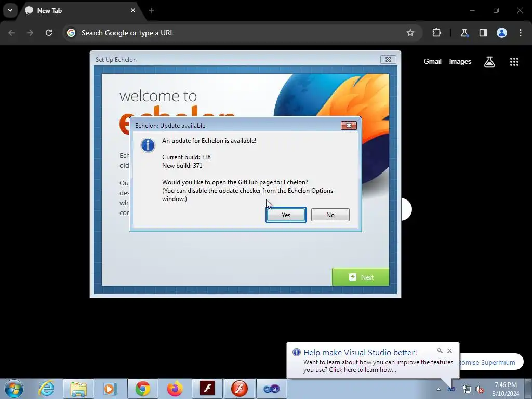Open the tab search dropdown arrow
This screenshot has height=399, width=532.
pyautogui.click(x=10, y=10)
